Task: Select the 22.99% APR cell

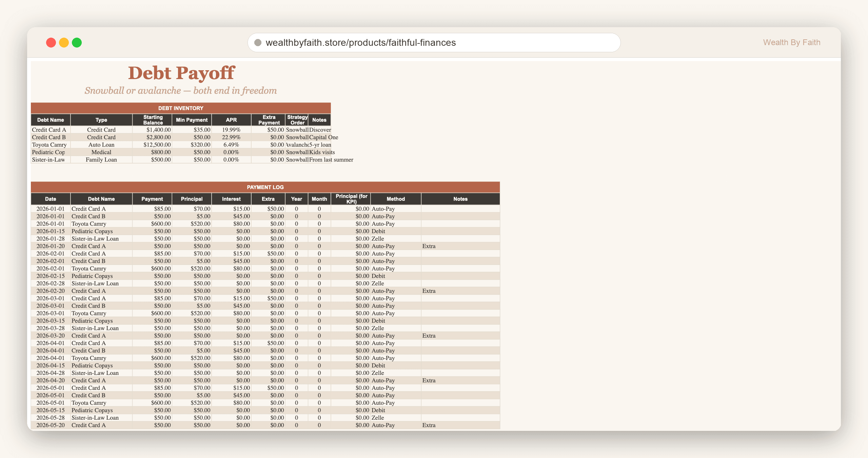Action: [231, 137]
